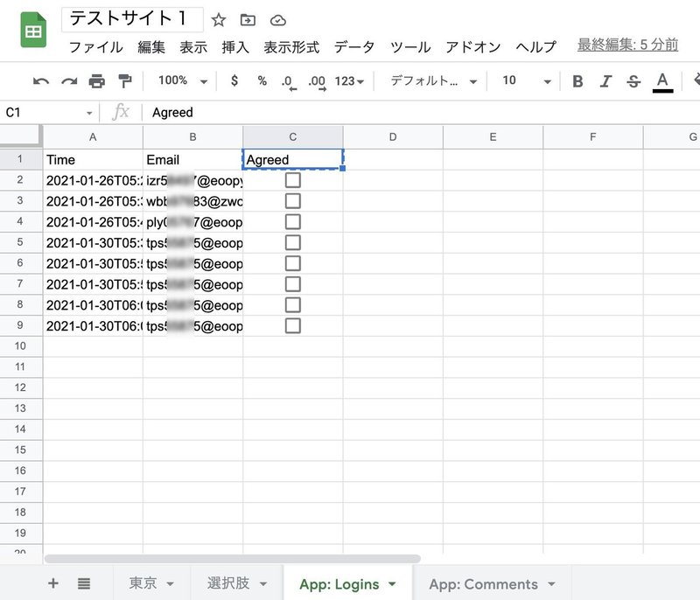Tick the Agreed checkbox in row 4
Viewport: 700px width, 600px height.
pyautogui.click(x=293, y=221)
